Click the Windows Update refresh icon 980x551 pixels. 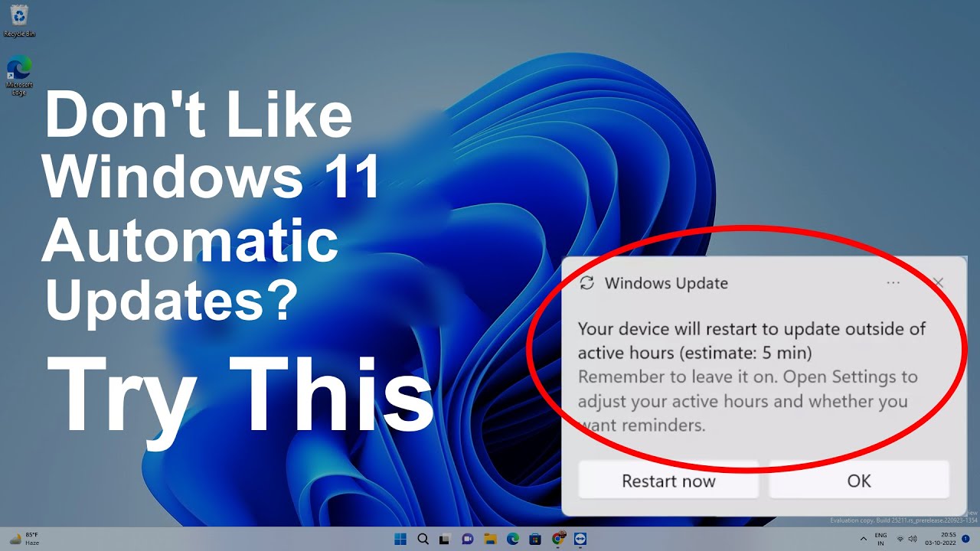coord(587,283)
